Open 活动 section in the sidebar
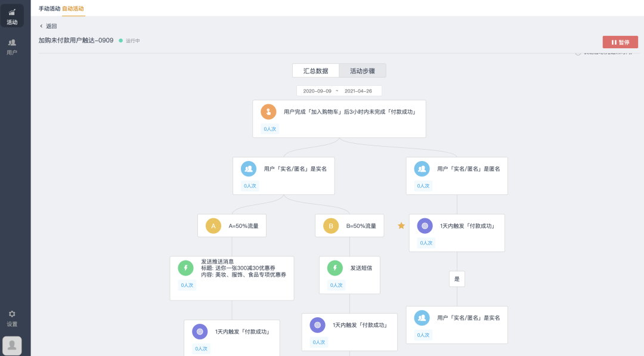 pos(12,16)
